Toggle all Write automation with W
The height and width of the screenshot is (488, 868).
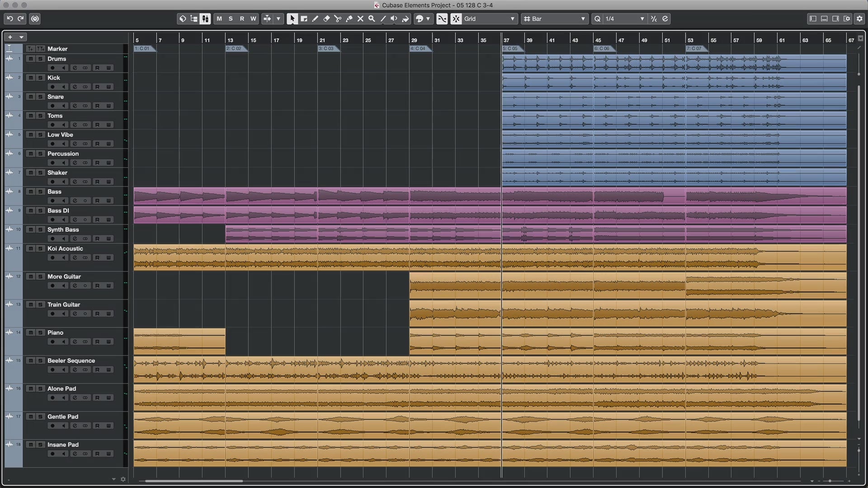tap(253, 19)
